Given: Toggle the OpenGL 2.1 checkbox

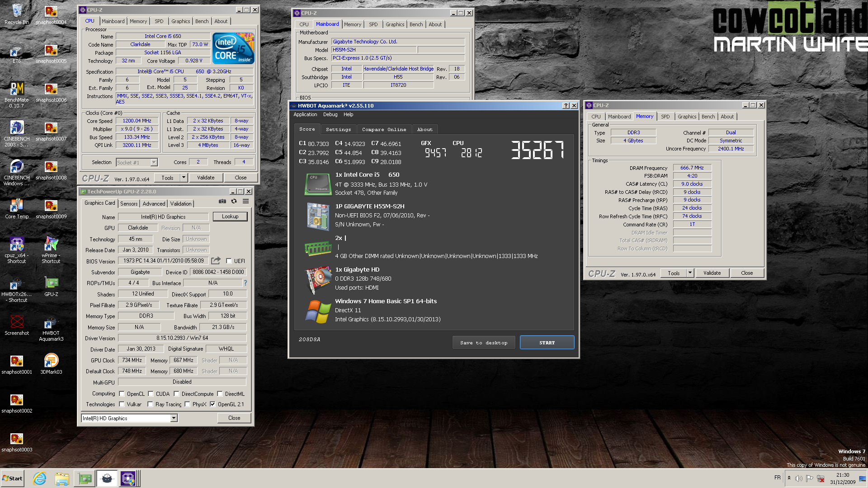Looking at the screenshot, I should 212,404.
